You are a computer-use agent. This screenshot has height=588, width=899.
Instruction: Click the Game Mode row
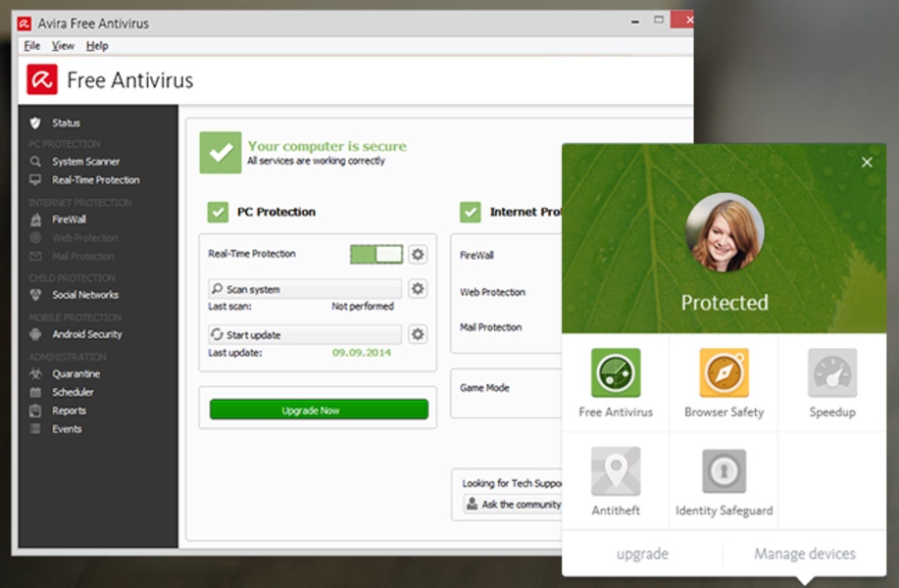pos(484,388)
